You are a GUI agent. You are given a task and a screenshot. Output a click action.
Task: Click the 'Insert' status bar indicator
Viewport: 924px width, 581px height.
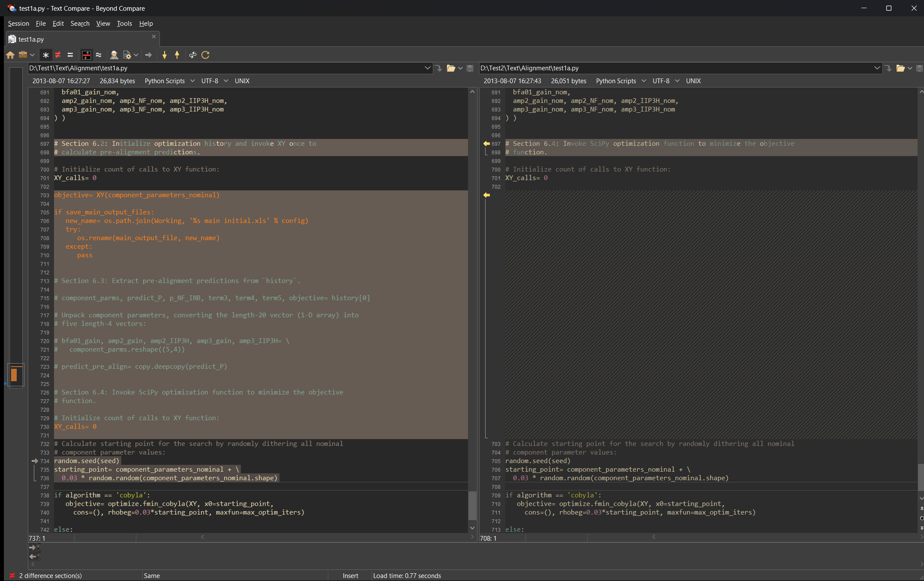click(x=351, y=576)
